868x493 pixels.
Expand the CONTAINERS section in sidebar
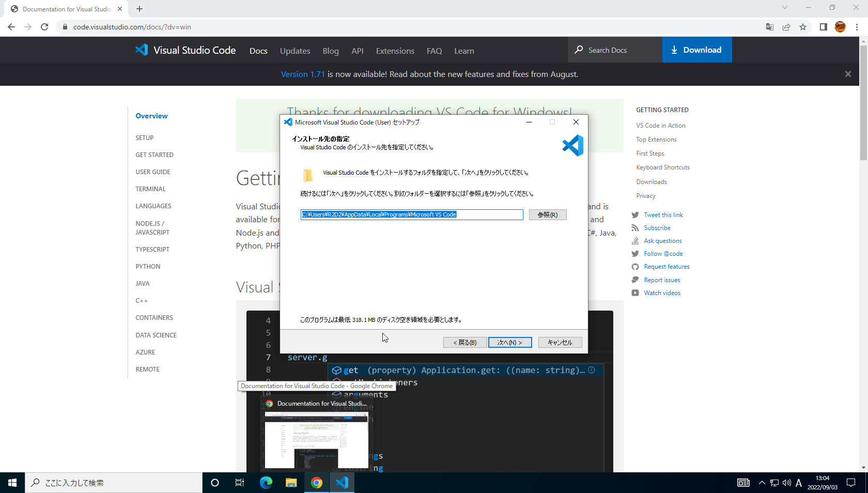click(x=154, y=318)
